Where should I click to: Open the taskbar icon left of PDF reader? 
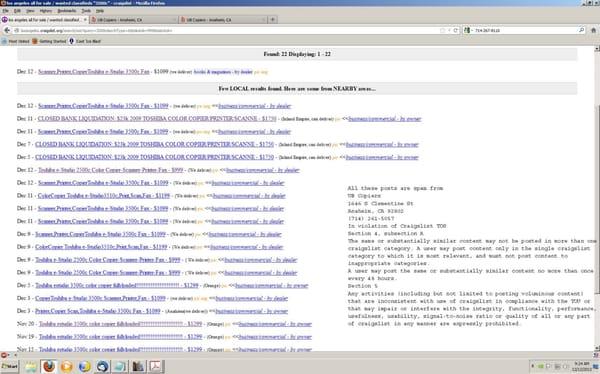pos(138,366)
